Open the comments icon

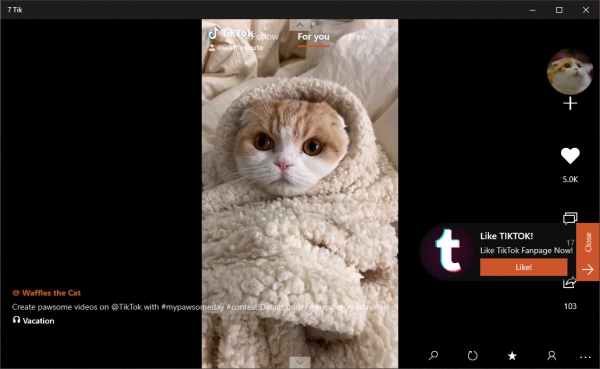pyautogui.click(x=570, y=218)
